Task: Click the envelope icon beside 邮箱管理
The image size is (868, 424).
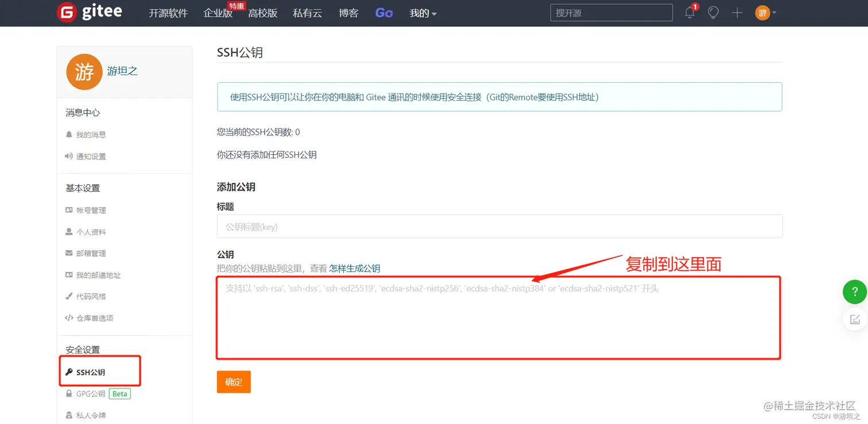Action: click(69, 253)
